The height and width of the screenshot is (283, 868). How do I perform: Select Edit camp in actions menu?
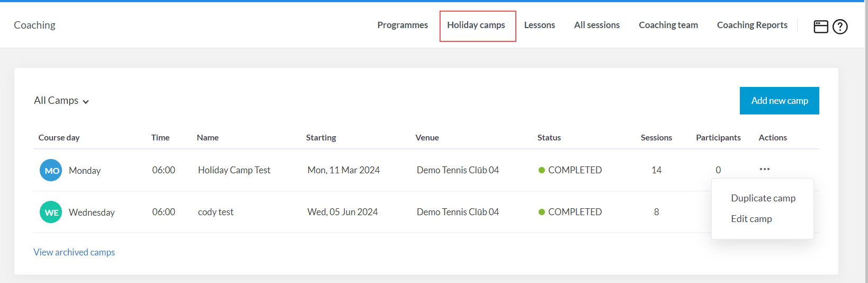click(x=751, y=219)
